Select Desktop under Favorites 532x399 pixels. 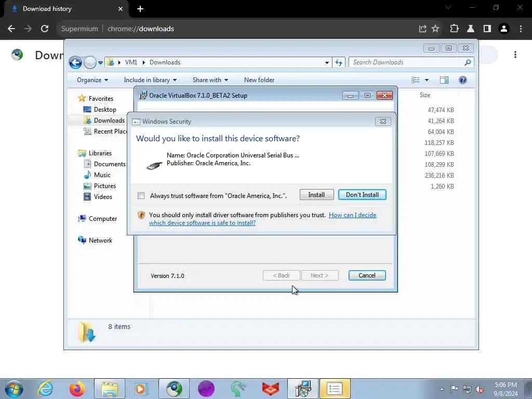[x=105, y=110]
